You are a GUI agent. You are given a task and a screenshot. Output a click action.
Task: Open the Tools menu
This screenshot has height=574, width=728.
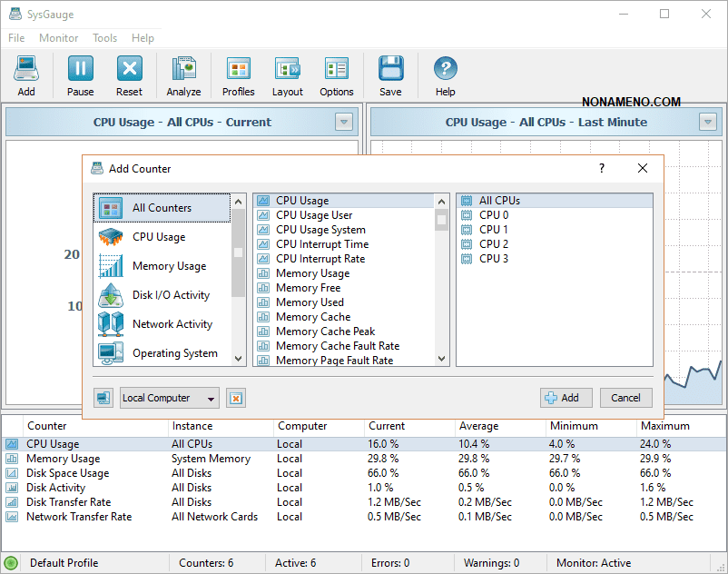[104, 38]
